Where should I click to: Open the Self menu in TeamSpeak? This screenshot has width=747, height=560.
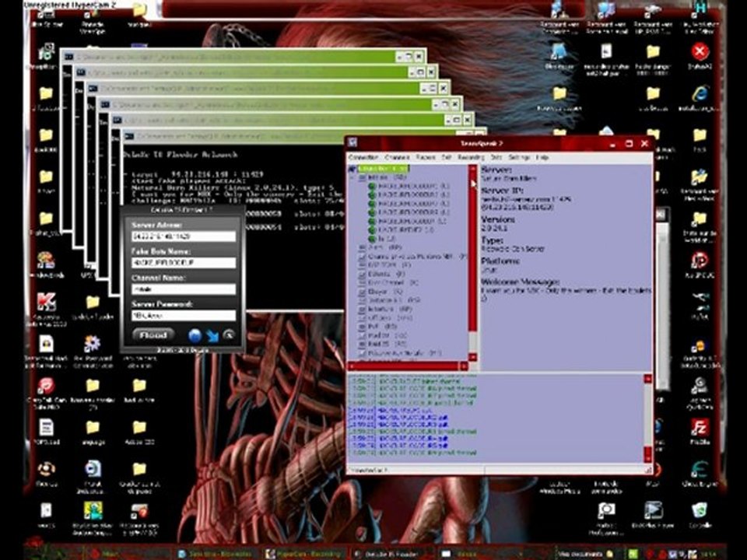click(447, 157)
